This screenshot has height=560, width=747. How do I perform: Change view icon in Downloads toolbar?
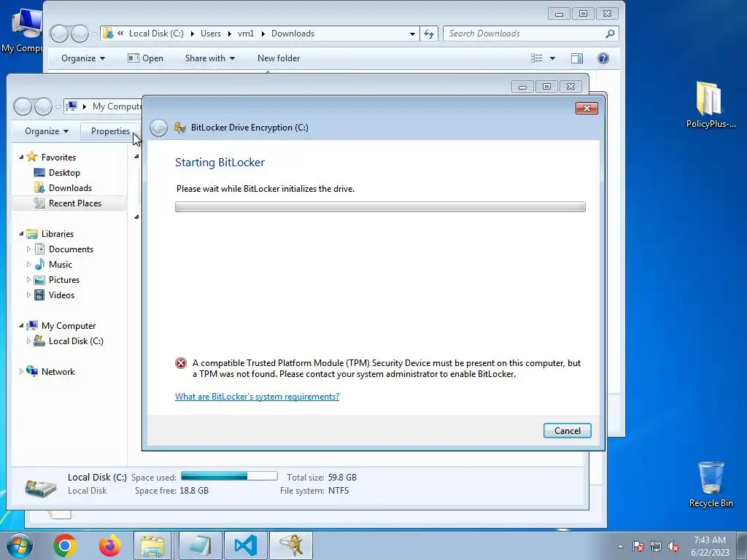click(x=537, y=58)
